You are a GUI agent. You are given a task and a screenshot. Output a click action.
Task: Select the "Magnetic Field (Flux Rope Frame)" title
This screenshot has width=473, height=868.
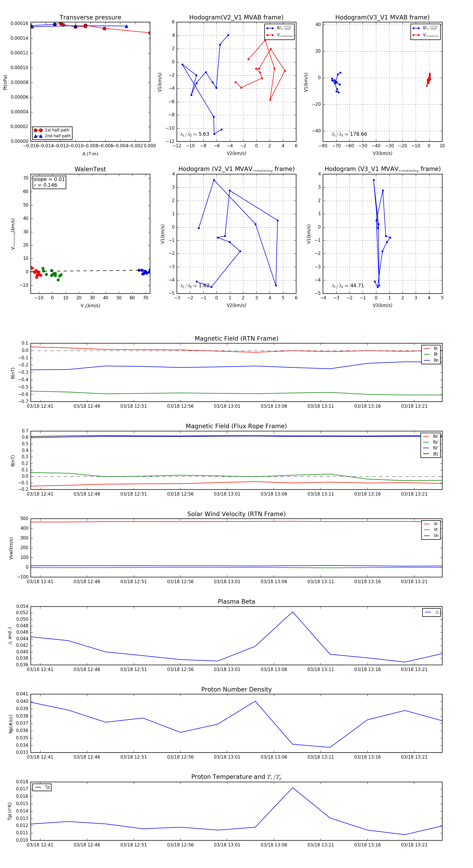click(x=236, y=426)
